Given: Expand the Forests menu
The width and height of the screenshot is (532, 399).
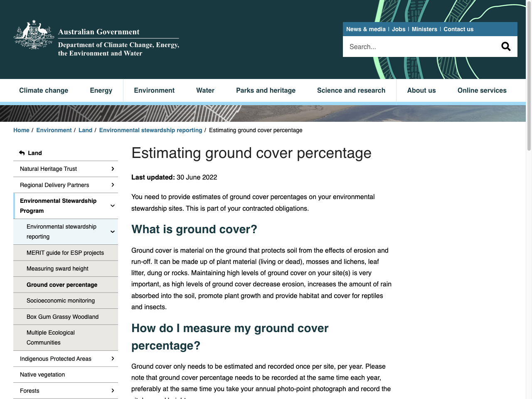Looking at the screenshot, I should [x=113, y=391].
